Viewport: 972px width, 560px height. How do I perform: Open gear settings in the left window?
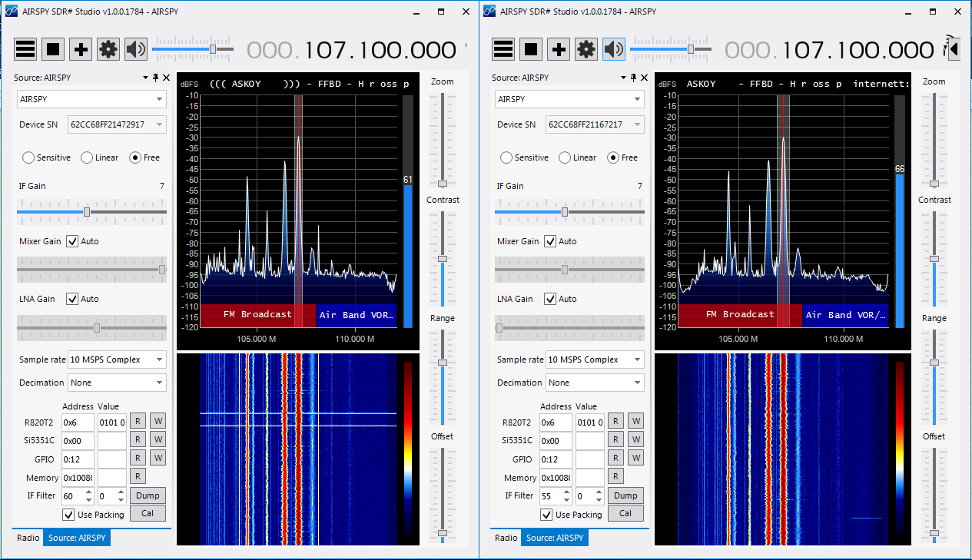point(108,50)
